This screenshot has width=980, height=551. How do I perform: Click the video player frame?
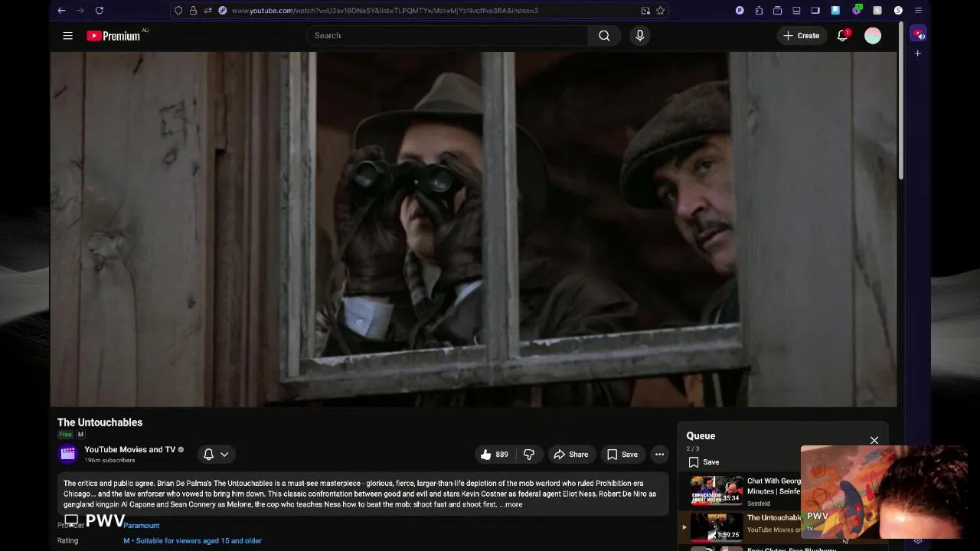[x=473, y=230]
